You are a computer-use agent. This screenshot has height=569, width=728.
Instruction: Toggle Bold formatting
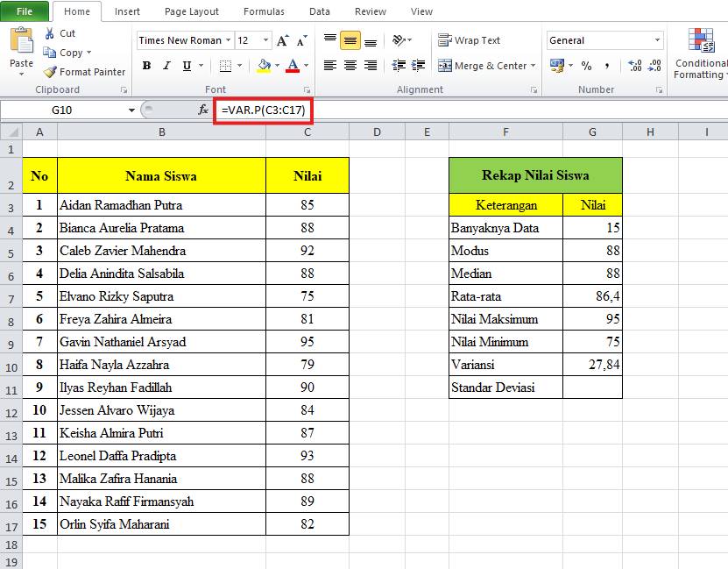(146, 66)
